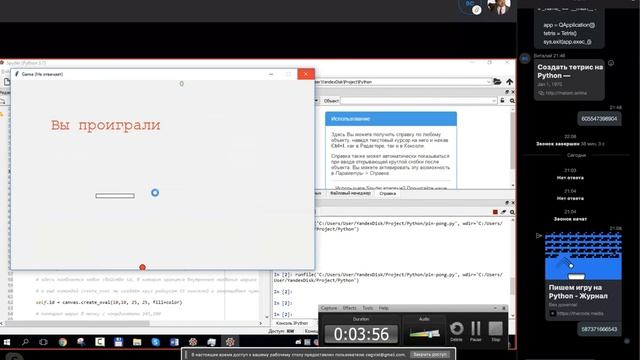Open the Windows Start menu
Screen dimensions: 640x360
point(7,342)
